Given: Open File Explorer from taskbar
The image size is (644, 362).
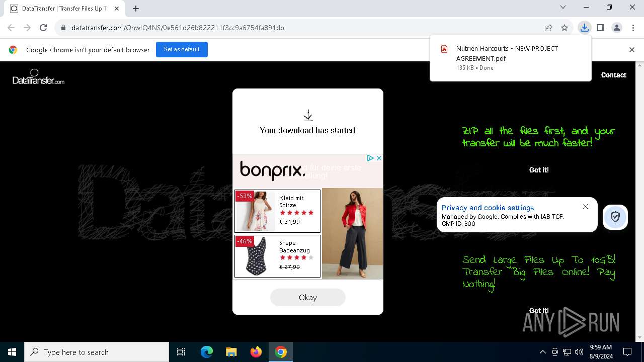Looking at the screenshot, I should pos(231,352).
